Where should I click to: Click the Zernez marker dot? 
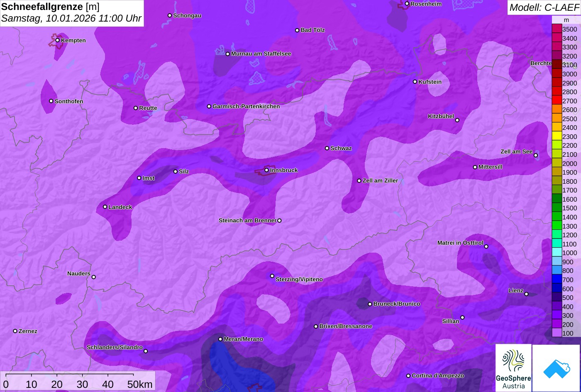(x=15, y=331)
